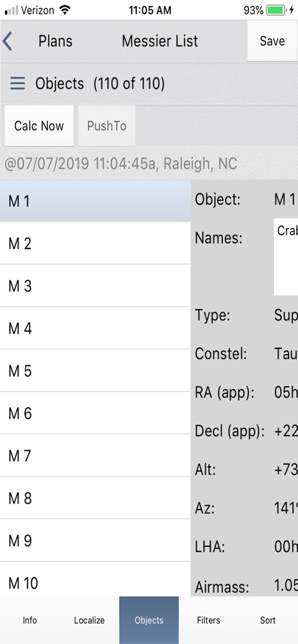Select M 10 in the object list
The height and width of the screenshot is (644, 298).
(x=95, y=580)
